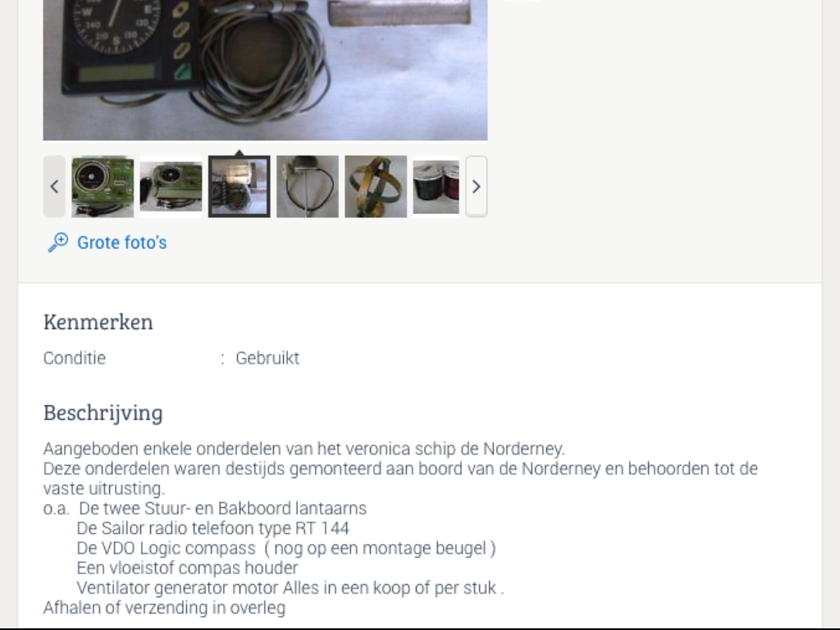Select the green radio front-view thumbnail
The height and width of the screenshot is (630, 840).
point(103,186)
